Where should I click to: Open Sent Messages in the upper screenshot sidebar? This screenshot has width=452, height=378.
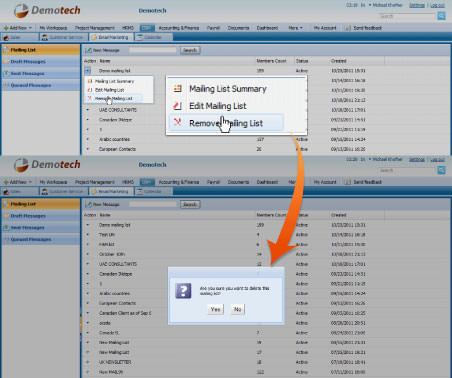click(41, 73)
